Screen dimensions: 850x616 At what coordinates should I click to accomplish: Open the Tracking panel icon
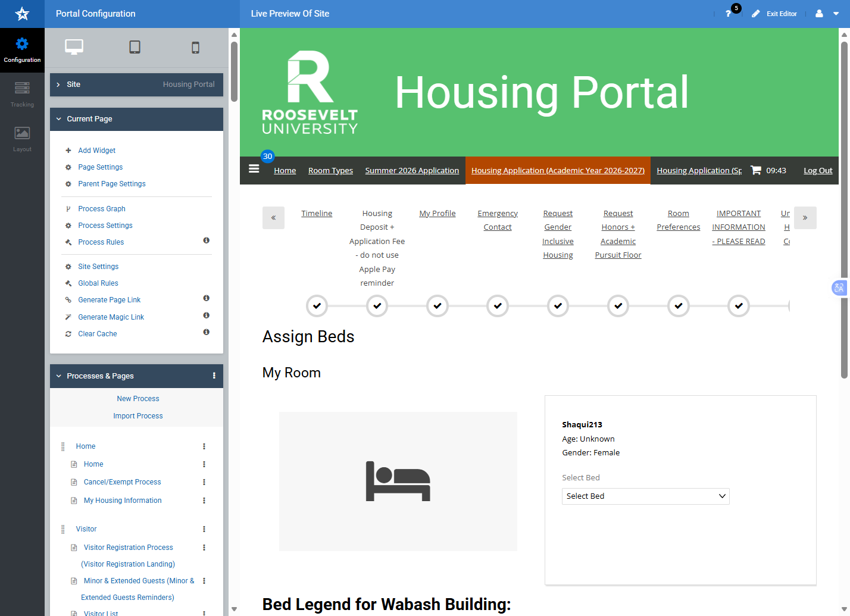22,95
